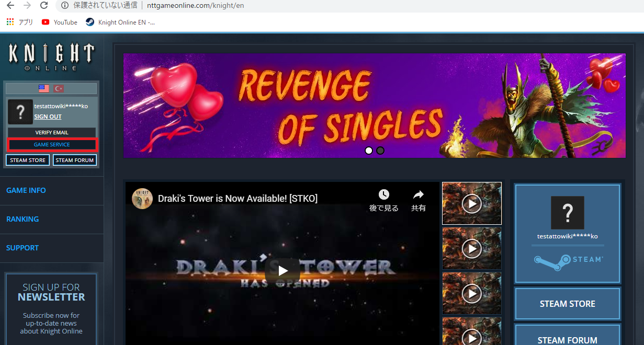Reload the page with the refresh icon
This screenshot has width=644, height=345.
tap(44, 6)
